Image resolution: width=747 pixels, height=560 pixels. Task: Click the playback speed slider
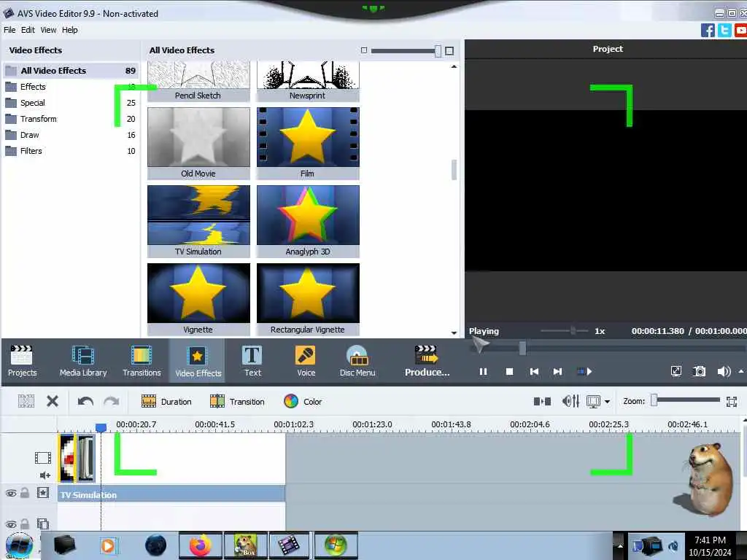pyautogui.click(x=565, y=330)
